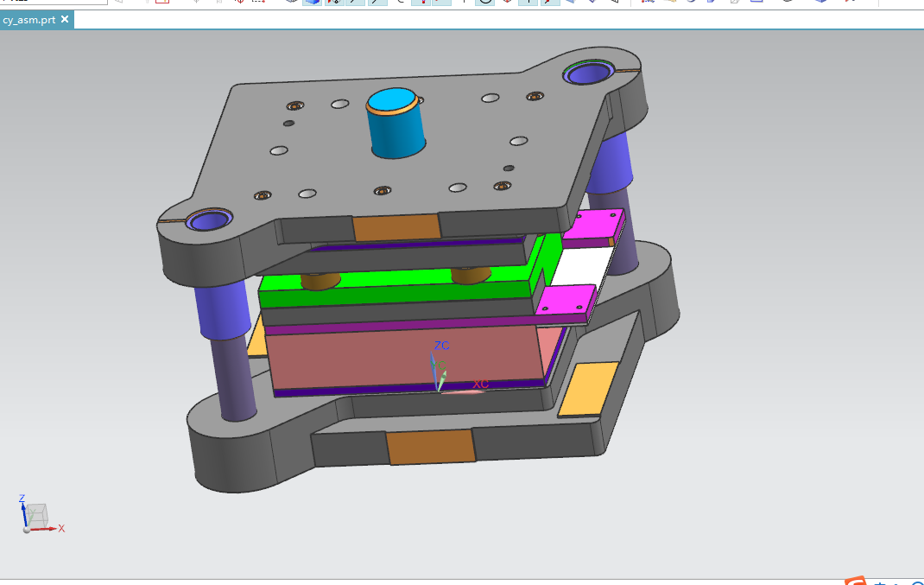Click the Z axis of the view triad
The width and height of the screenshot is (924, 585).
(22, 499)
